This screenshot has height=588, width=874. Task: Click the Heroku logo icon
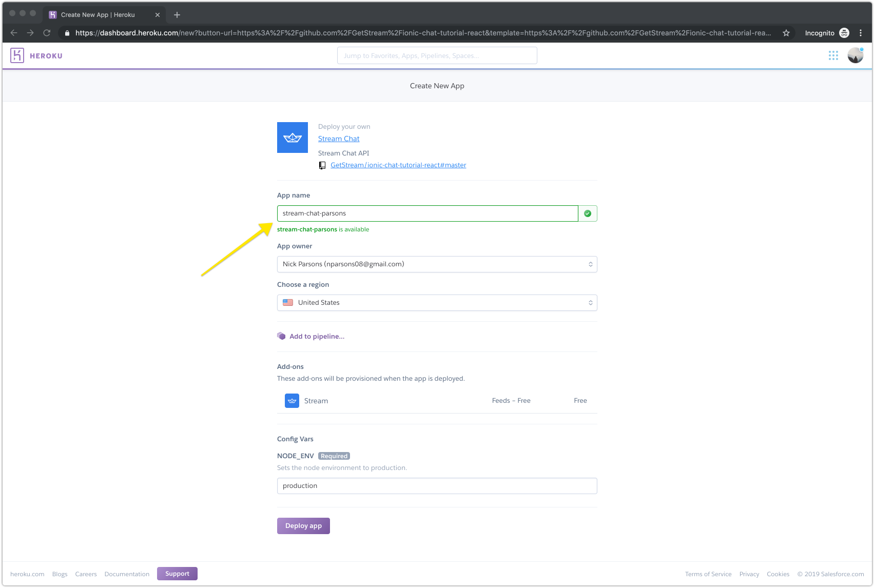17,55
